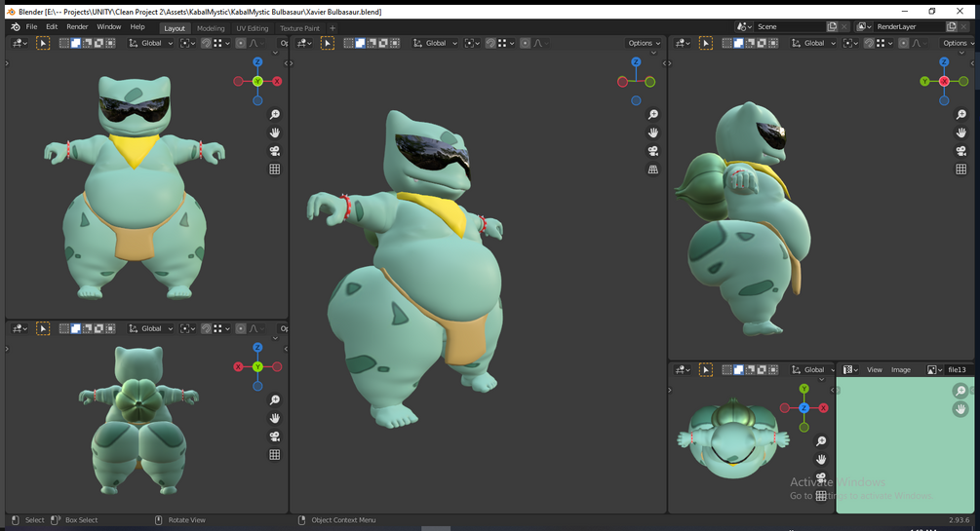Switch to the UV Editing workspace tab
The height and width of the screenshot is (531, 980).
coord(252,28)
